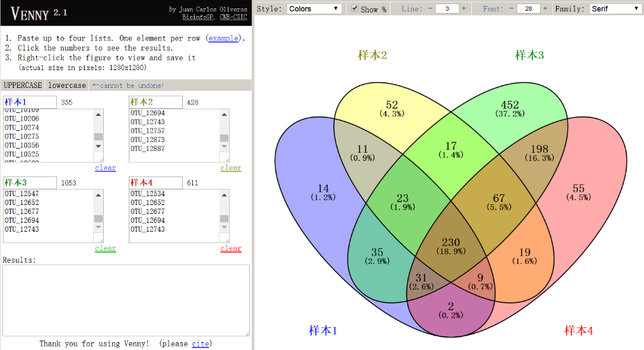
Task: Convert lists to lowercase
Action: [x=67, y=85]
